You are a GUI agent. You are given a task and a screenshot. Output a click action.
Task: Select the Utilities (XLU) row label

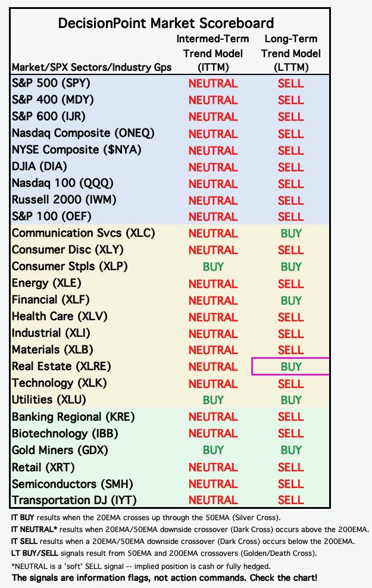[49, 400]
